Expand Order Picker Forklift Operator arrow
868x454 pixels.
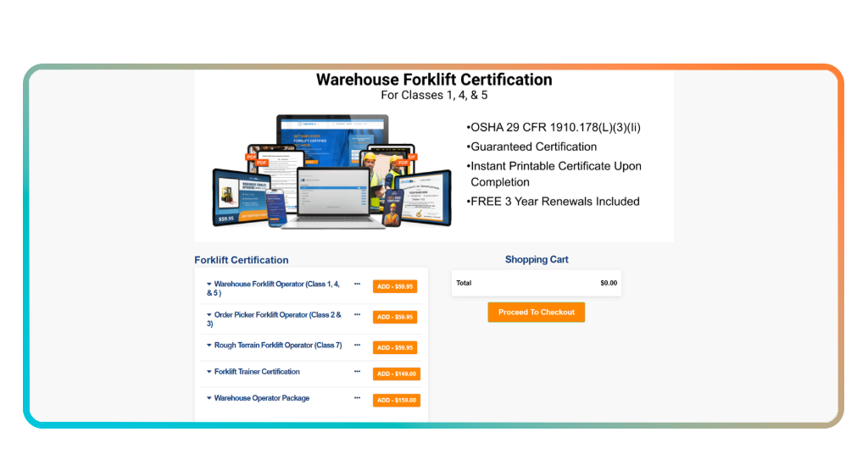(x=209, y=314)
